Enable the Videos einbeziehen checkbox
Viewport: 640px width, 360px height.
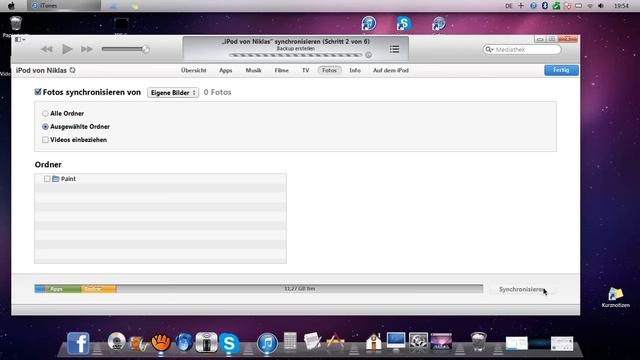tap(45, 140)
